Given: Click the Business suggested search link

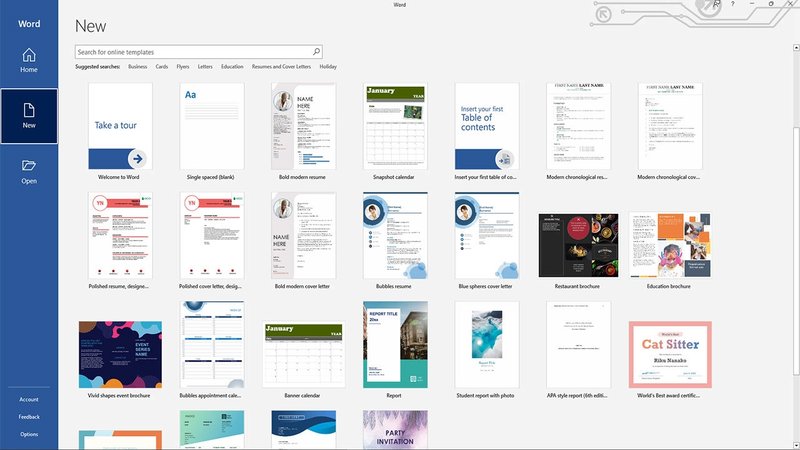Looking at the screenshot, I should [137, 67].
